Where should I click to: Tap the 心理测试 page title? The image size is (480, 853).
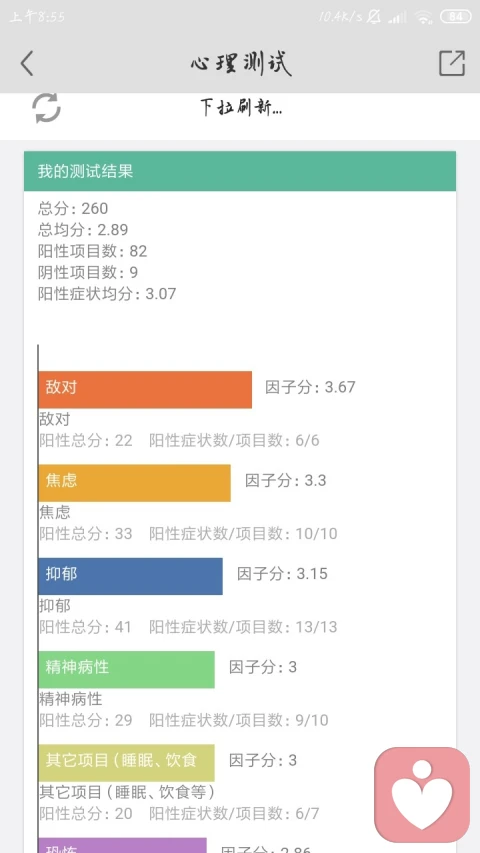(x=241, y=64)
